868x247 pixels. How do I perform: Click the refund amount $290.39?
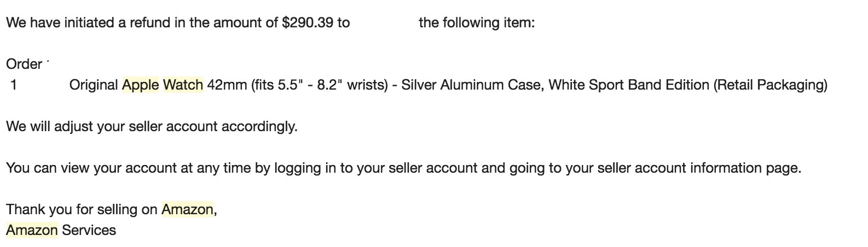(308, 23)
